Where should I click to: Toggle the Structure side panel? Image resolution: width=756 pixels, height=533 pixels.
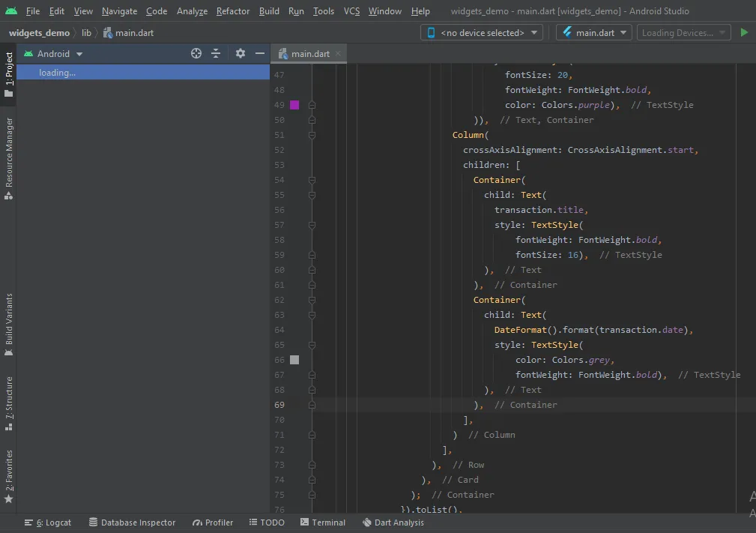point(9,403)
